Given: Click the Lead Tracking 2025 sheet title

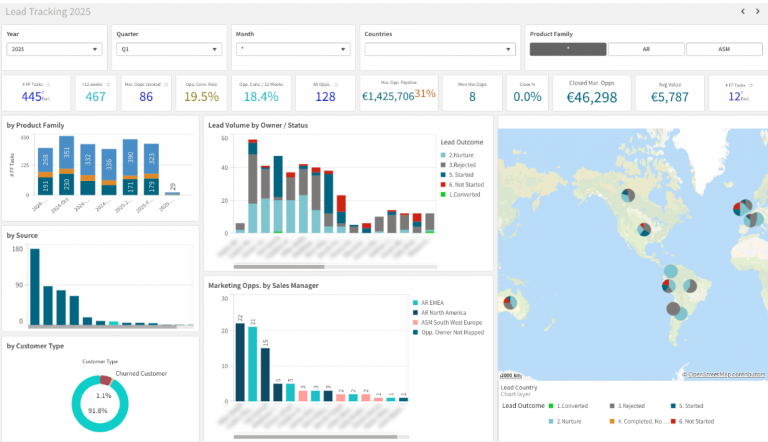Looking at the screenshot, I should [48, 11].
